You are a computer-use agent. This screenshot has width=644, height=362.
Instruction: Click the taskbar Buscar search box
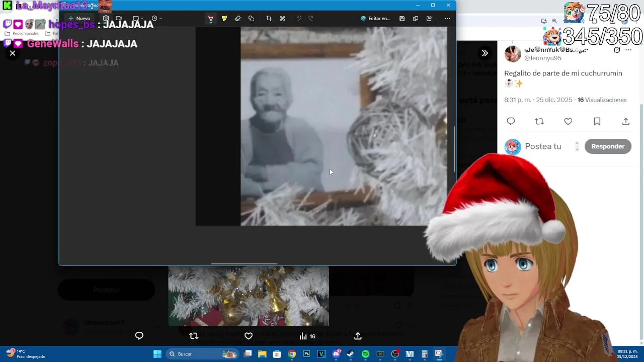pyautogui.click(x=202, y=354)
